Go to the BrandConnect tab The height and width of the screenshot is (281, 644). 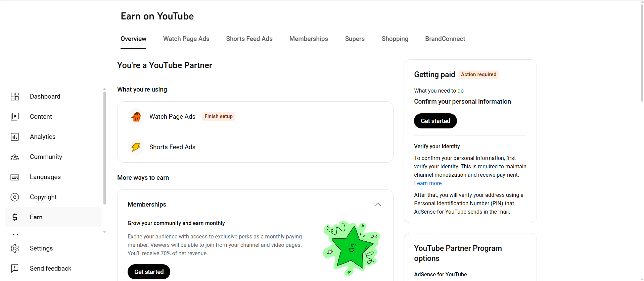[445, 39]
